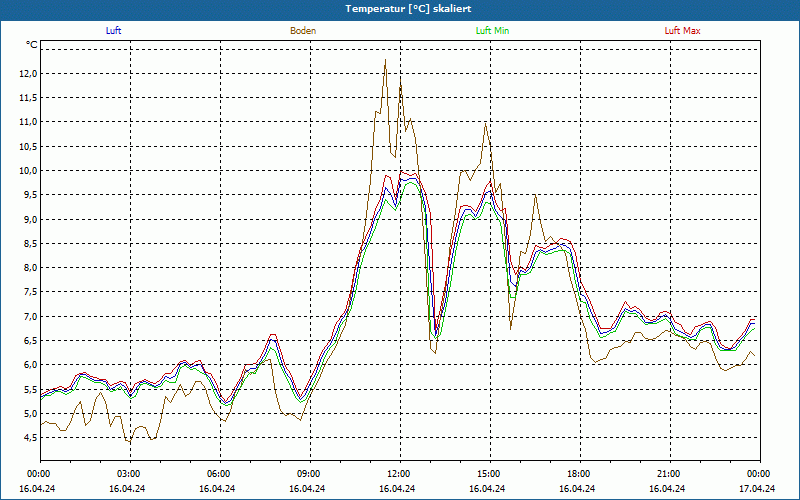Click the 18:00 time axis label

tap(577, 474)
